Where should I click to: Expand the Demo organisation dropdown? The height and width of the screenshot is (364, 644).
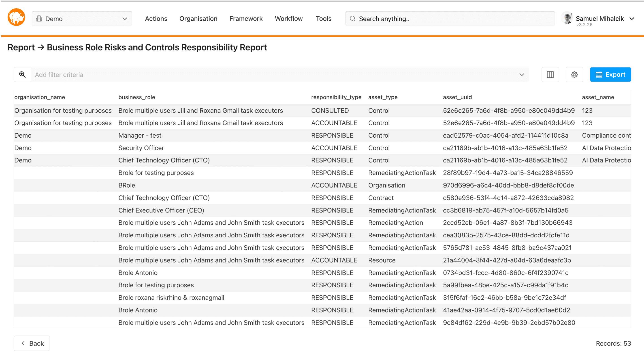click(x=125, y=19)
